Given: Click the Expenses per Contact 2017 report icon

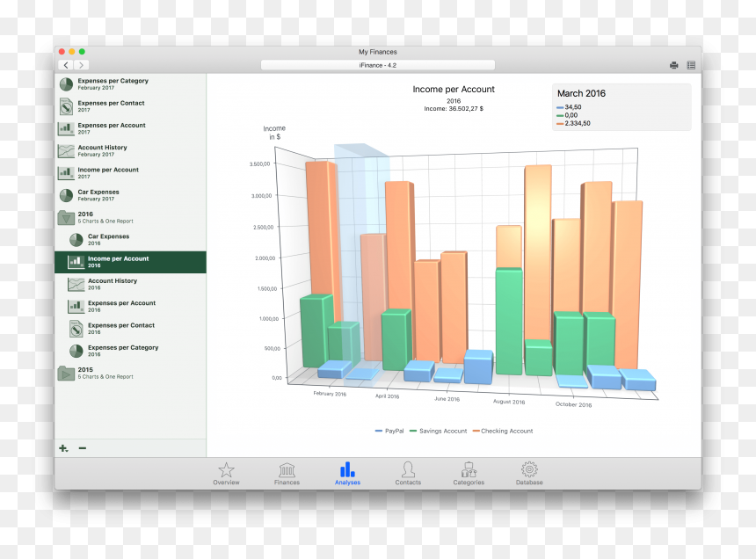Looking at the screenshot, I should [x=66, y=106].
